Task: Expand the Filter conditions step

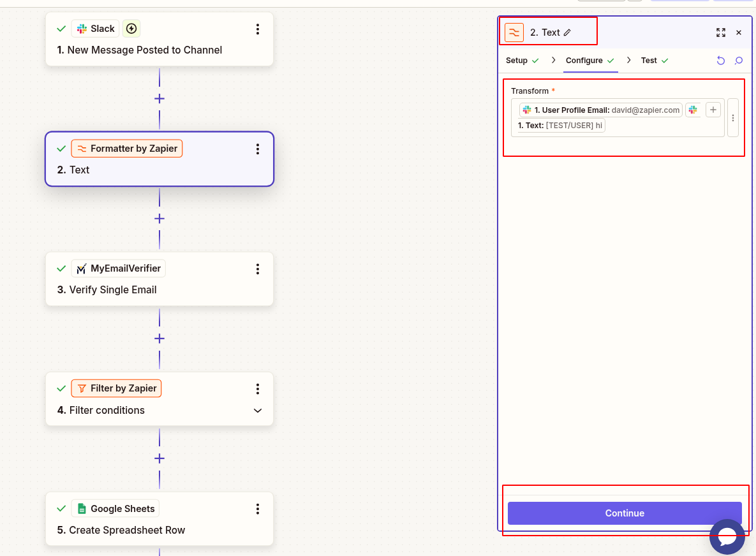Action: pyautogui.click(x=257, y=410)
